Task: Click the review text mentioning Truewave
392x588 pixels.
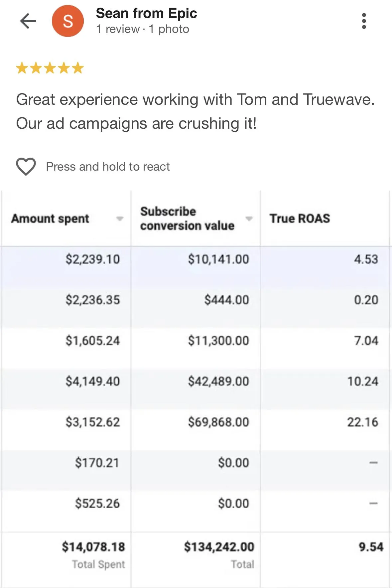Action: 196,111
